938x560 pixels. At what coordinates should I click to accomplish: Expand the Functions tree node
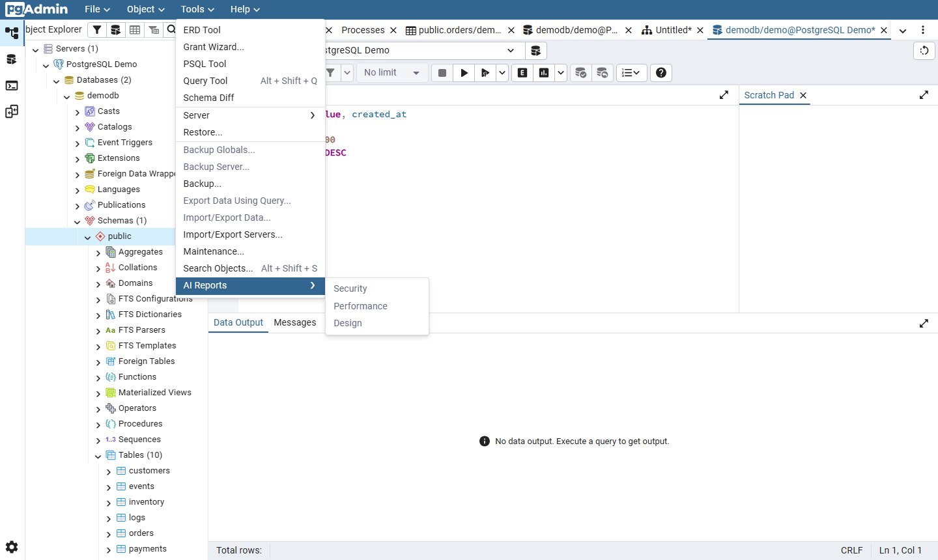point(98,378)
